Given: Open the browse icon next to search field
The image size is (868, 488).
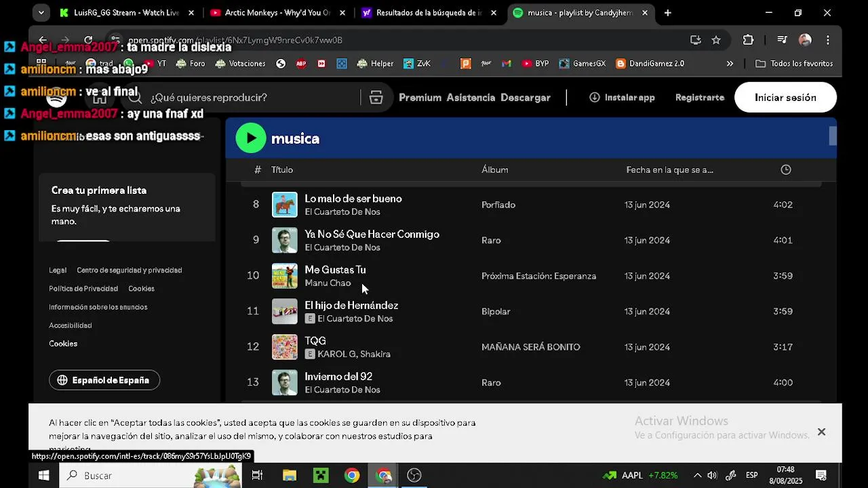Looking at the screenshot, I should [376, 98].
